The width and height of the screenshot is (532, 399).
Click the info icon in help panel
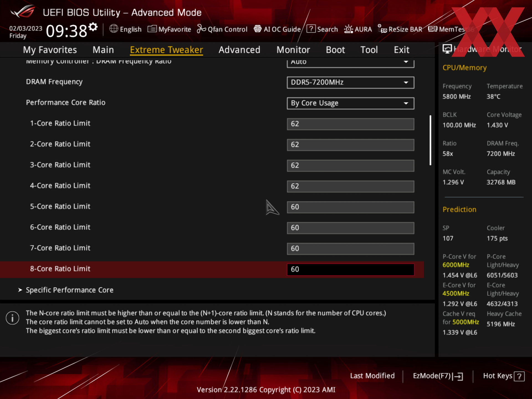point(12,318)
